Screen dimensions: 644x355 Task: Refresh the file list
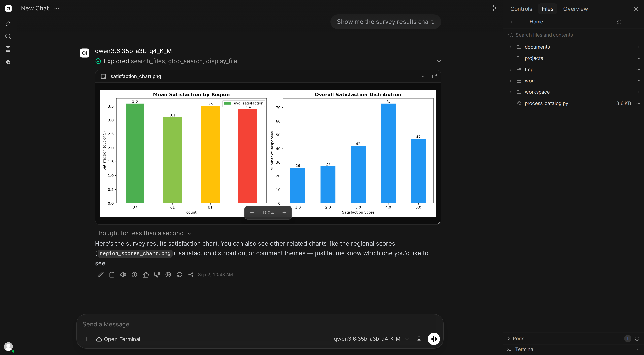pyautogui.click(x=619, y=22)
